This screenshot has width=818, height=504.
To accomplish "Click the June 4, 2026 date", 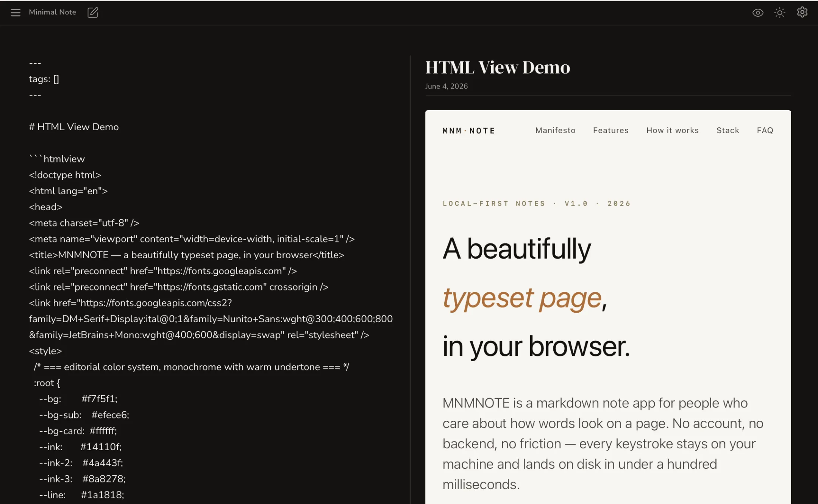I will click(x=446, y=86).
